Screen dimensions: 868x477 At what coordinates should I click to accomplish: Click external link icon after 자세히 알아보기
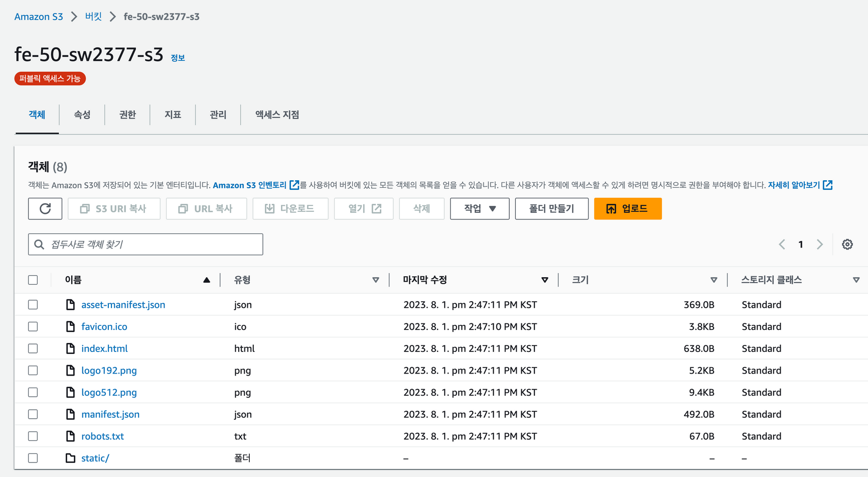coord(828,185)
